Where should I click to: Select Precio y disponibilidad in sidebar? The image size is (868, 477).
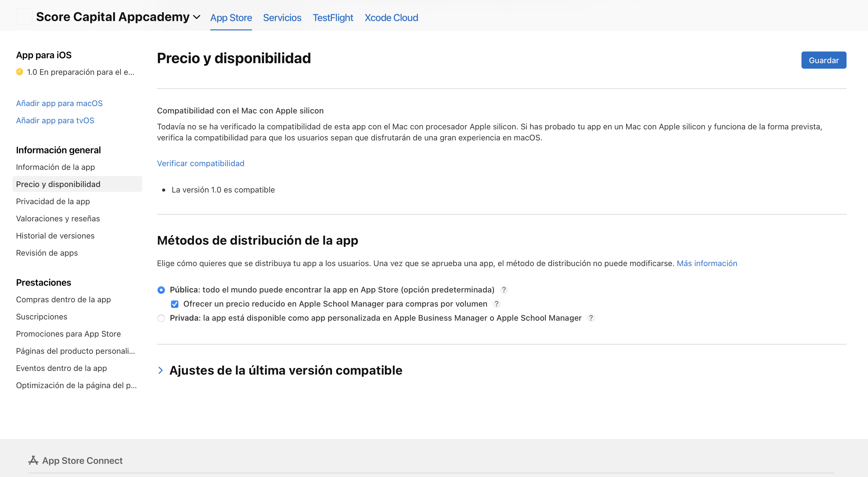(x=77, y=184)
